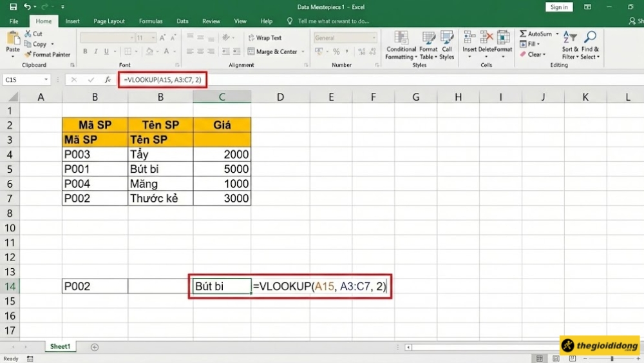
Task: Click the horizontal scrollbar left arrow
Action: coord(408,348)
